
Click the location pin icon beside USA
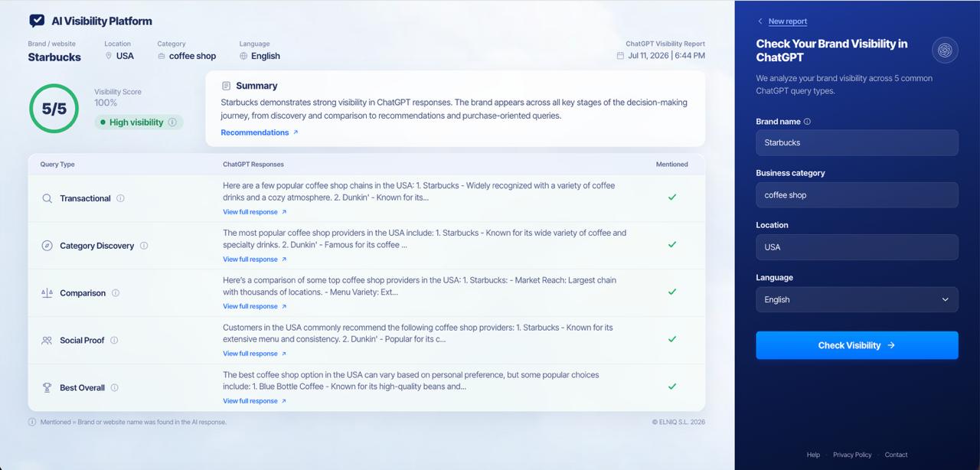[109, 56]
